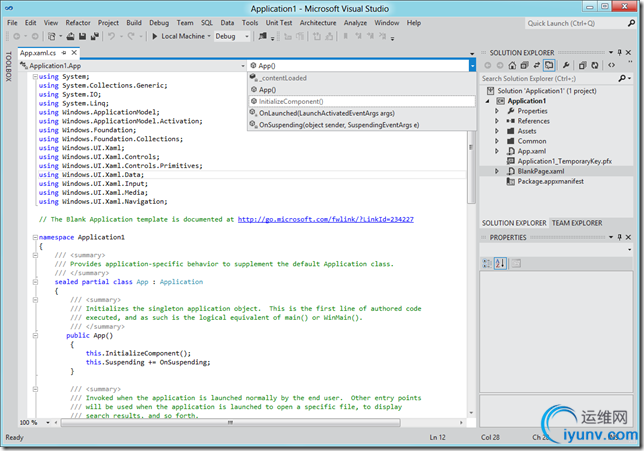Start debugging with the green play arrow
Viewport: 644px width, 451px height.
[x=155, y=37]
